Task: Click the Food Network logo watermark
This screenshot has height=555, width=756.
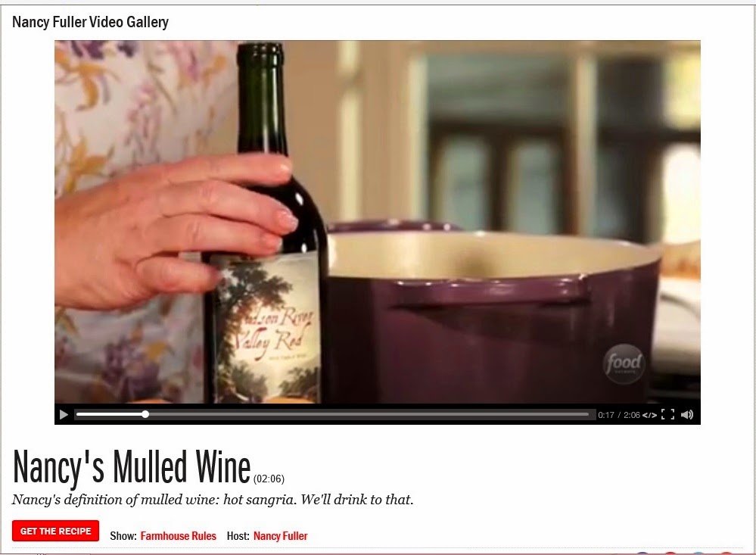Action: 624,363
